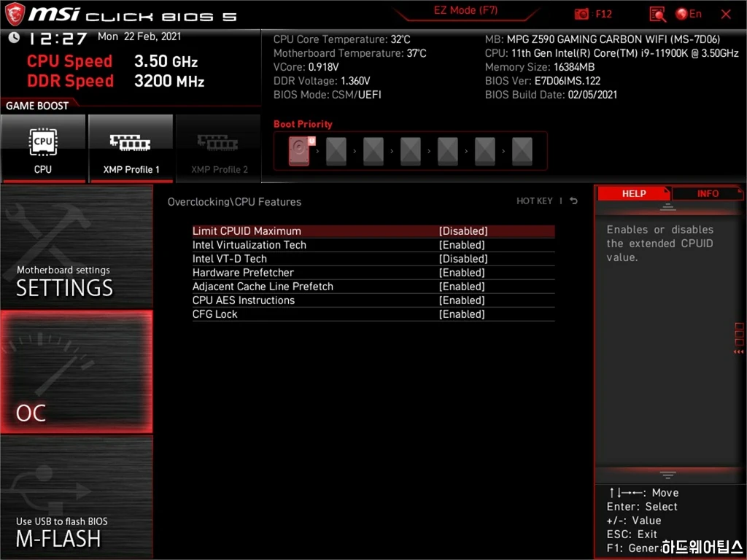
Task: Open the HOT KEY list
Action: (535, 201)
